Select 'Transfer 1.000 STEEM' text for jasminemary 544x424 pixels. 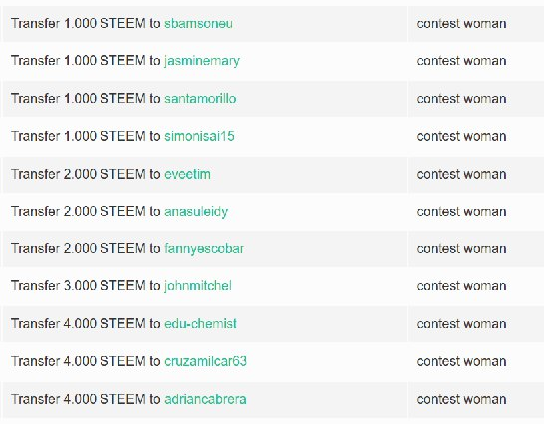(x=78, y=61)
